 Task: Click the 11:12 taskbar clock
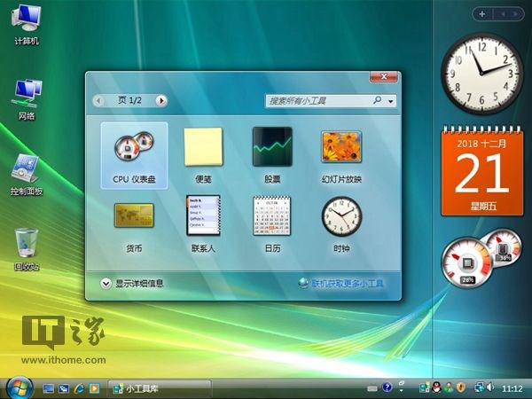(x=512, y=388)
